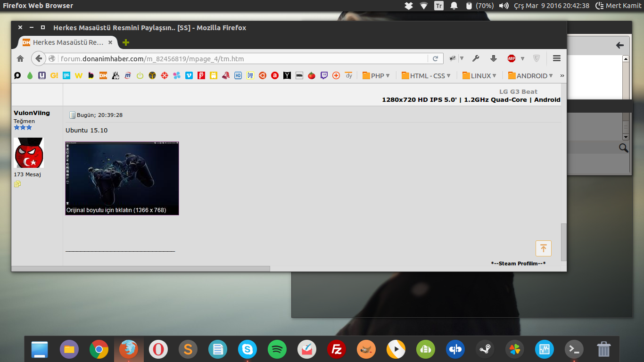Click the grey shield toolbar icon
This screenshot has height=362, width=644.
[x=537, y=58]
